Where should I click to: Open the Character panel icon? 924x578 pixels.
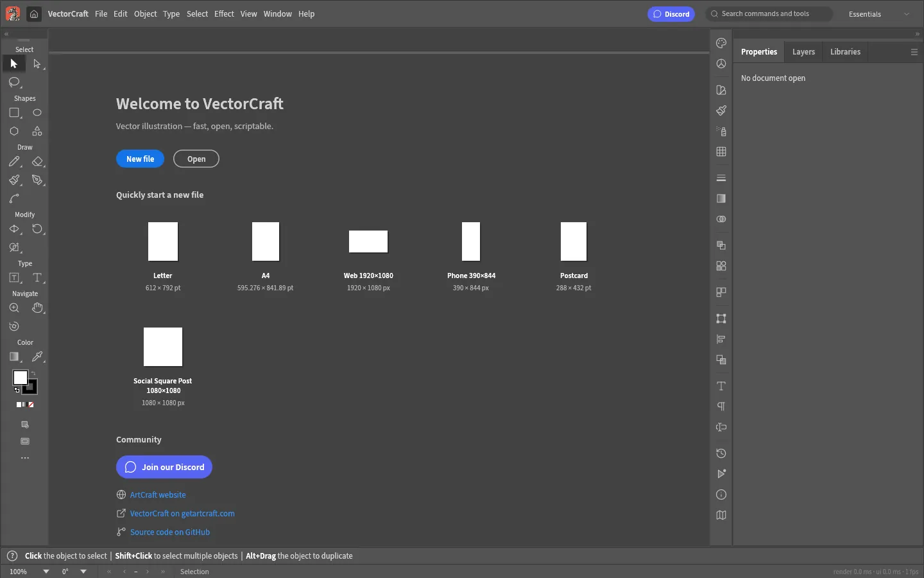tap(721, 386)
